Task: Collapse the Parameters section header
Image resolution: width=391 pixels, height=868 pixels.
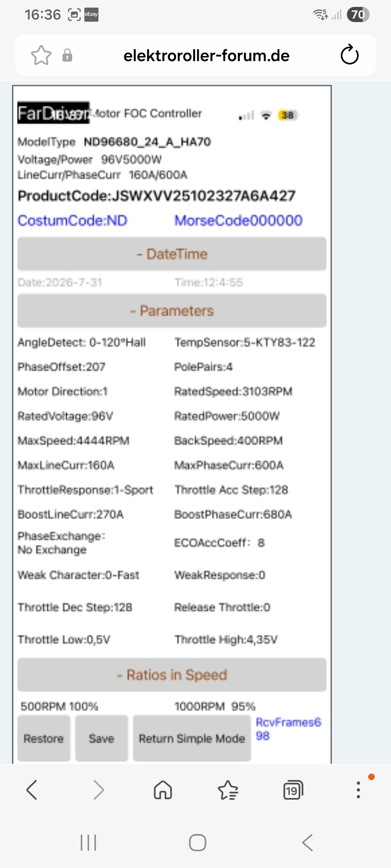Action: coord(172,311)
